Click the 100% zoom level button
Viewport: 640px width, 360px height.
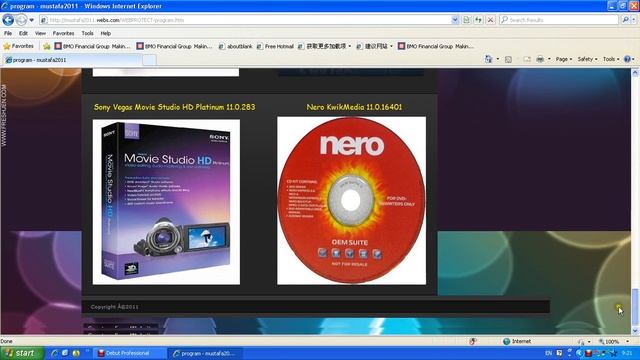point(609,341)
